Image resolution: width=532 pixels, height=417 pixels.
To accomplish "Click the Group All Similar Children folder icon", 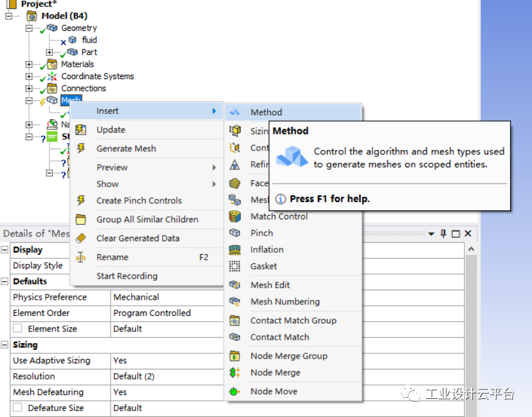I will tap(81, 219).
